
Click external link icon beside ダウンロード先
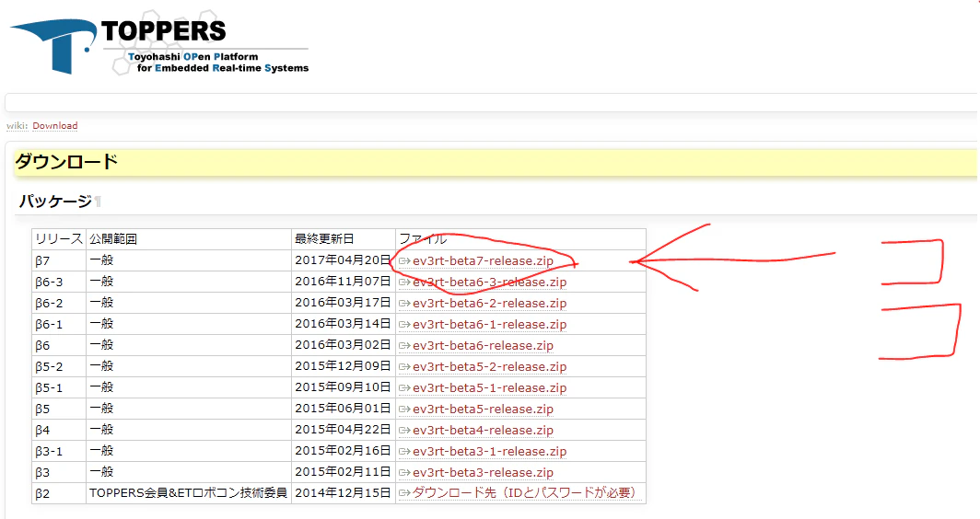405,493
